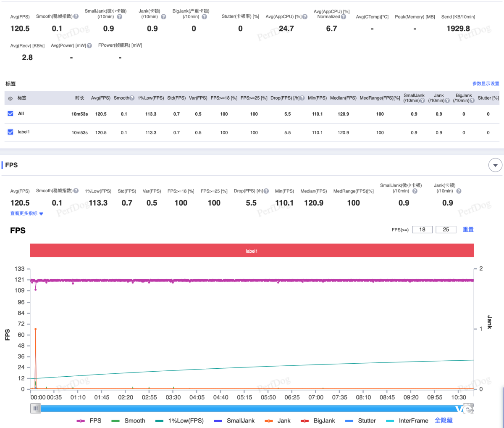Viewport: 504px width, 428px height.
Task: Click the FPS threshold field showing 18
Action: click(422, 230)
